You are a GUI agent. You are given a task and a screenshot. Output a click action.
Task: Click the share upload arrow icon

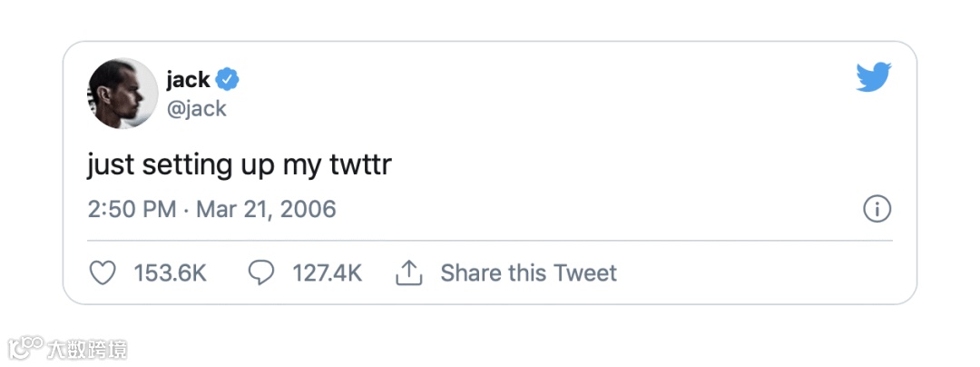click(x=410, y=273)
